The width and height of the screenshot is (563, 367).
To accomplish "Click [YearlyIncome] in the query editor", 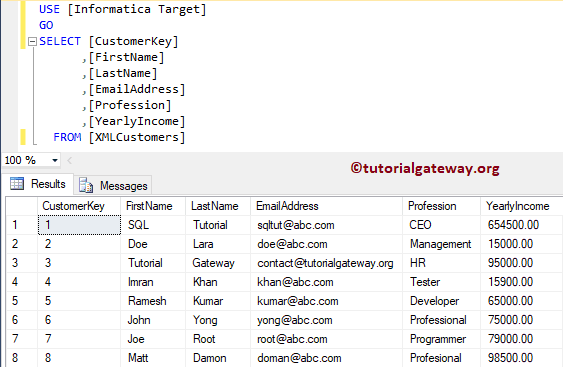I will [x=137, y=122].
